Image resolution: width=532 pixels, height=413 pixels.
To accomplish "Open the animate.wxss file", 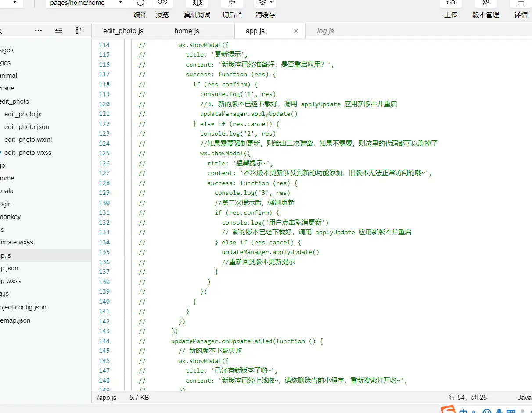I will pos(46,242).
